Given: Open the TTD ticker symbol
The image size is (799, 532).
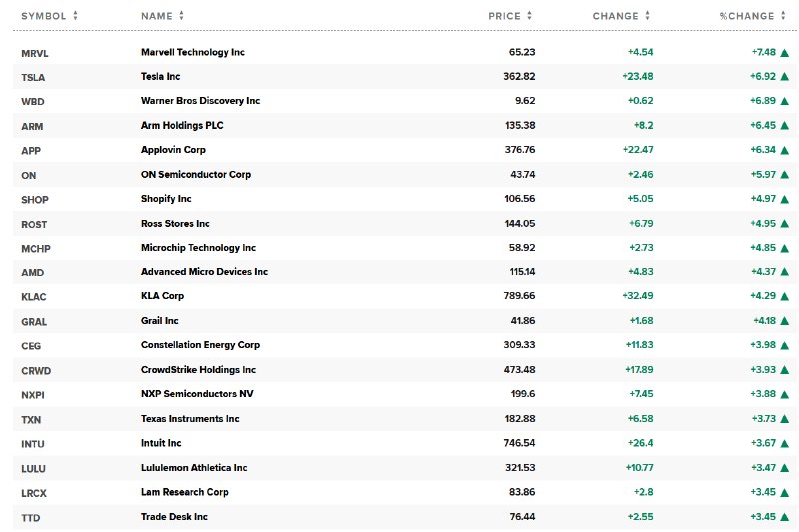Looking at the screenshot, I should coord(31,518).
